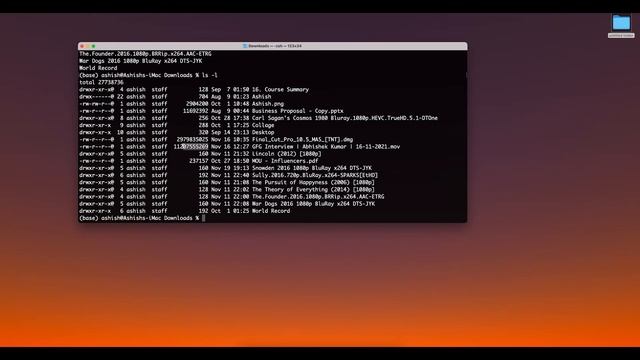The width and height of the screenshot is (640, 360).
Task: Click 'The Pursuit of Happyness (2006) [1080p]'
Action: (x=313, y=182)
